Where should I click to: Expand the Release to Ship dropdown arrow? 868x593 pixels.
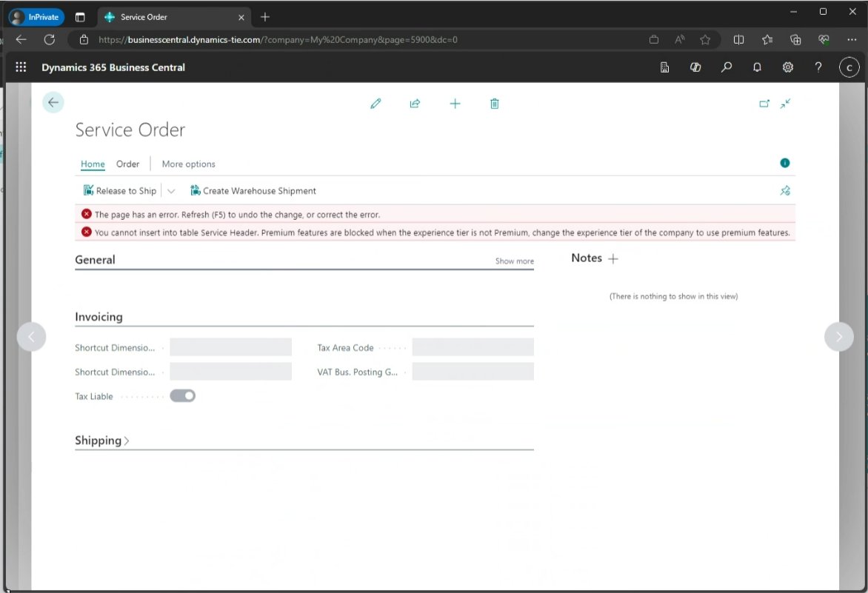tap(171, 191)
